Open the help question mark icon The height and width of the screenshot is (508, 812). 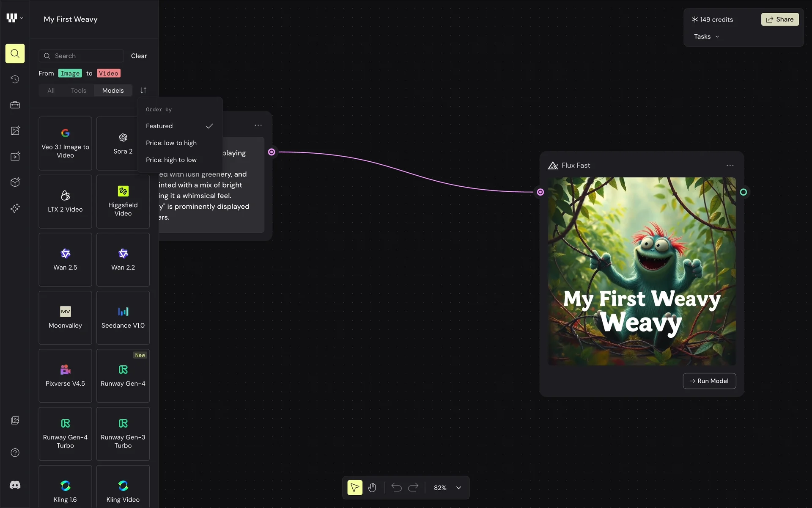pos(15,453)
